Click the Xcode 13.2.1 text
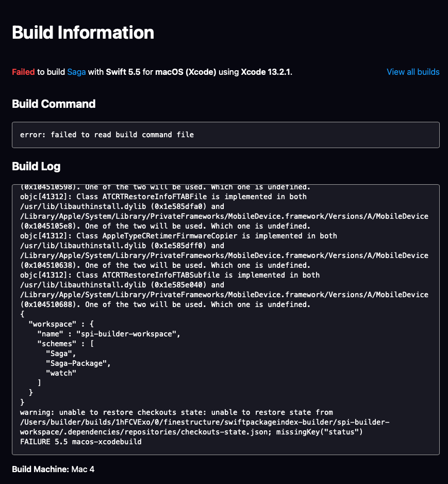This screenshot has width=448, height=484. coord(266,72)
